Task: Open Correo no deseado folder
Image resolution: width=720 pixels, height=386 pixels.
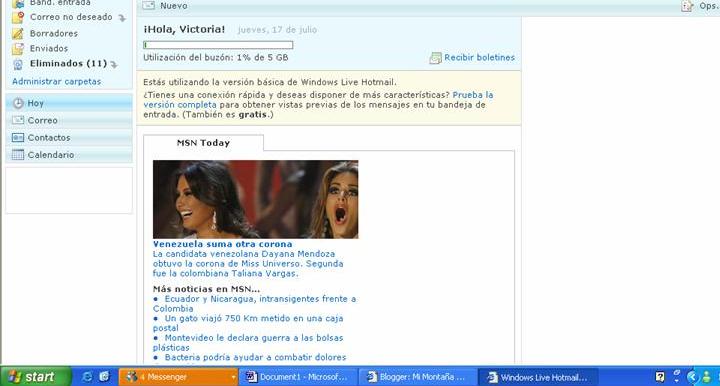Action: [71, 17]
